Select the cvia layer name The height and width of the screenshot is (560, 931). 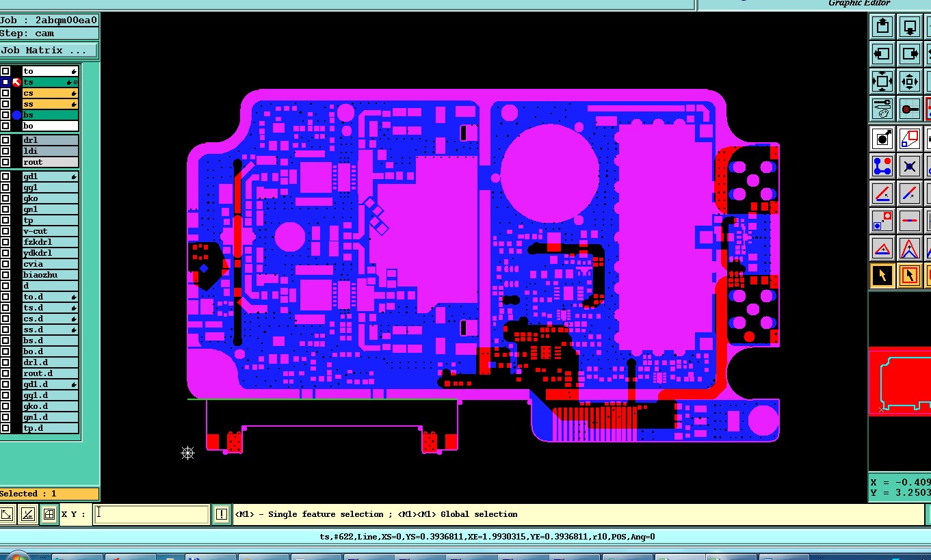[50, 264]
